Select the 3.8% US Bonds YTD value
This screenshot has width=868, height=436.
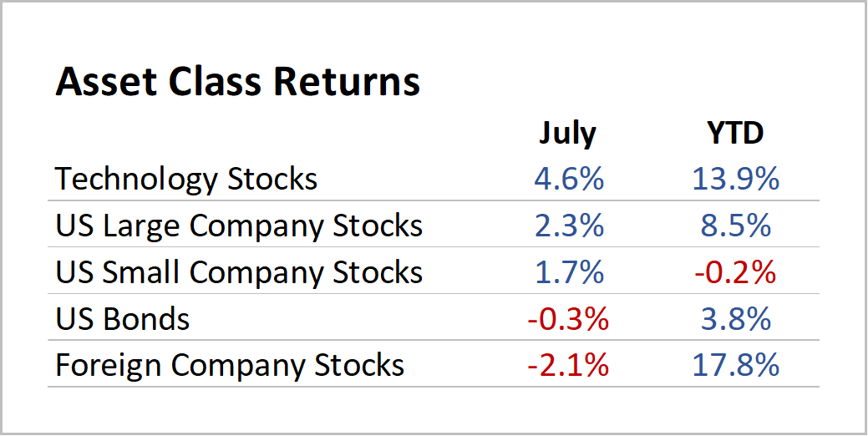tap(734, 318)
